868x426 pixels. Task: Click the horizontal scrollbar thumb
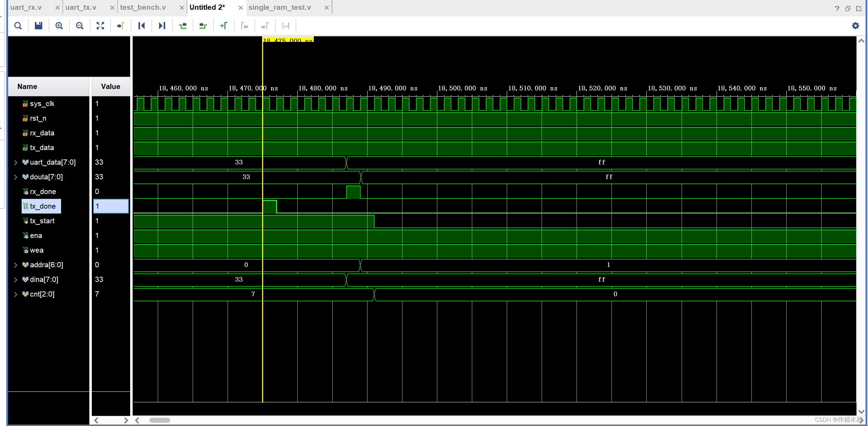[x=159, y=420]
